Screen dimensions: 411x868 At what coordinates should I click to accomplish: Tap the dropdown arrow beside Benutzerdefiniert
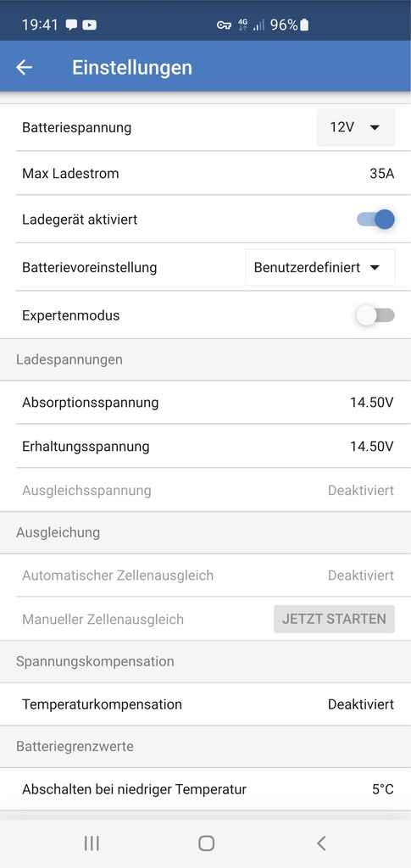375,268
